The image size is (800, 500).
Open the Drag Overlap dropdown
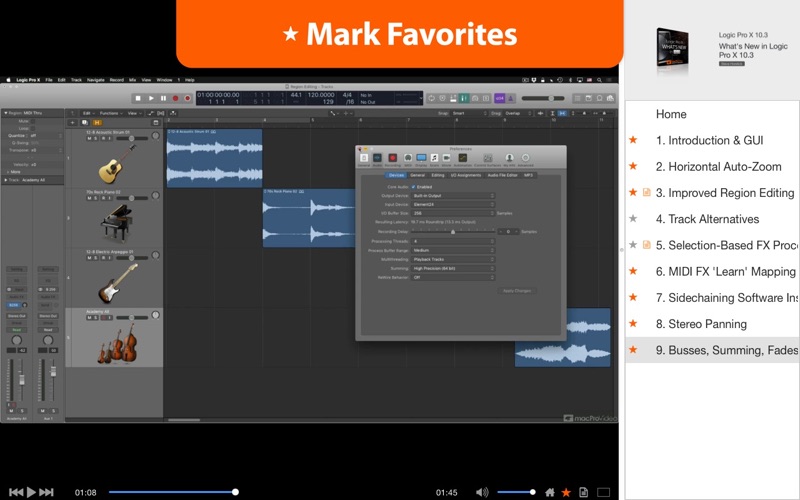pos(518,113)
